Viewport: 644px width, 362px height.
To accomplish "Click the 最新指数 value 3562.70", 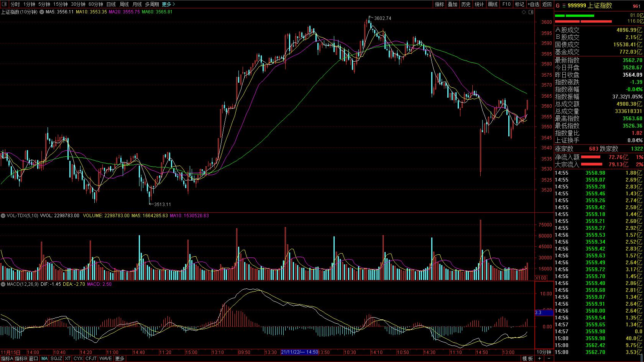I will click(632, 60).
